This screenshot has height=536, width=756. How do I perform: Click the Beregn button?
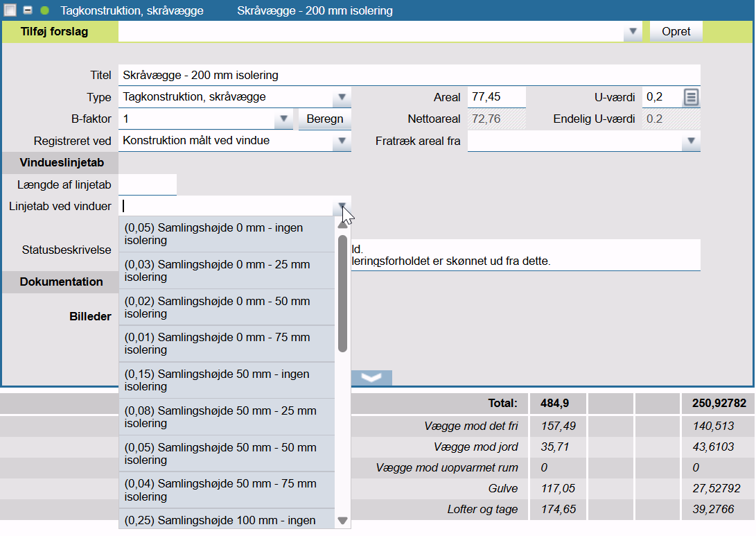[325, 119]
